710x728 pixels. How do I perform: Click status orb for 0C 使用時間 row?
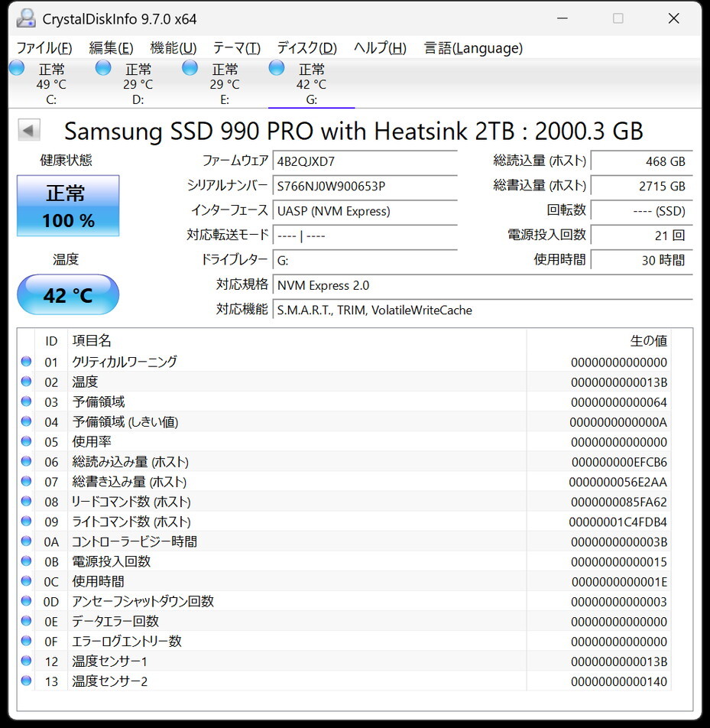click(x=27, y=581)
